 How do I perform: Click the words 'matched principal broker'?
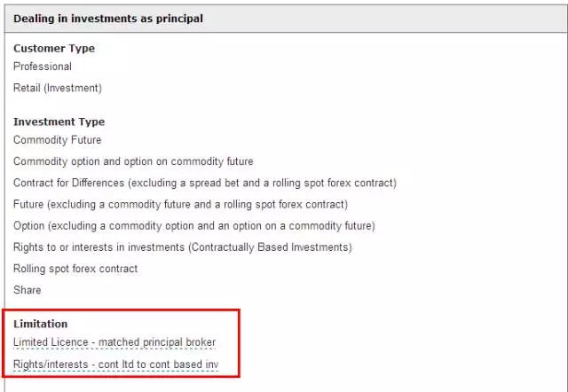pyautogui.click(x=157, y=342)
